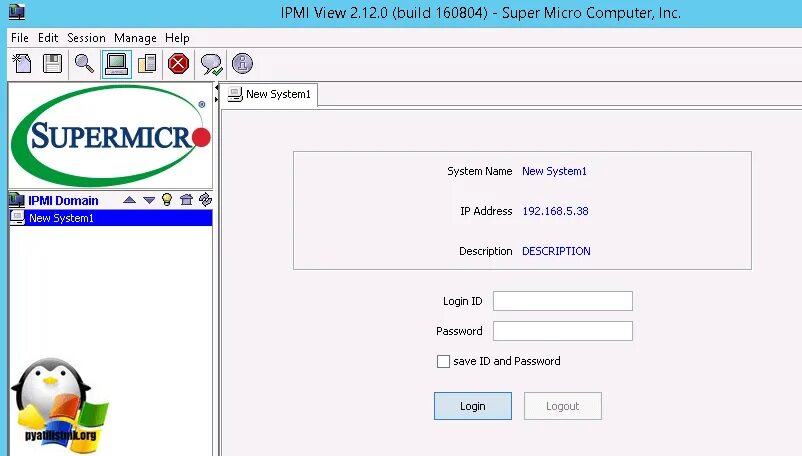Select New System1 in IPMI Domain tree

pyautogui.click(x=111, y=218)
